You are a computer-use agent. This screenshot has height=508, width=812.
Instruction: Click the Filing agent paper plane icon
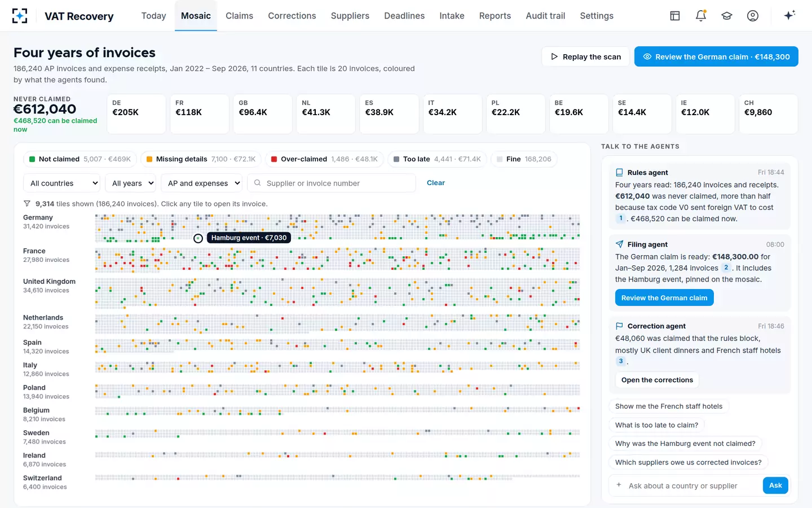[x=619, y=244]
